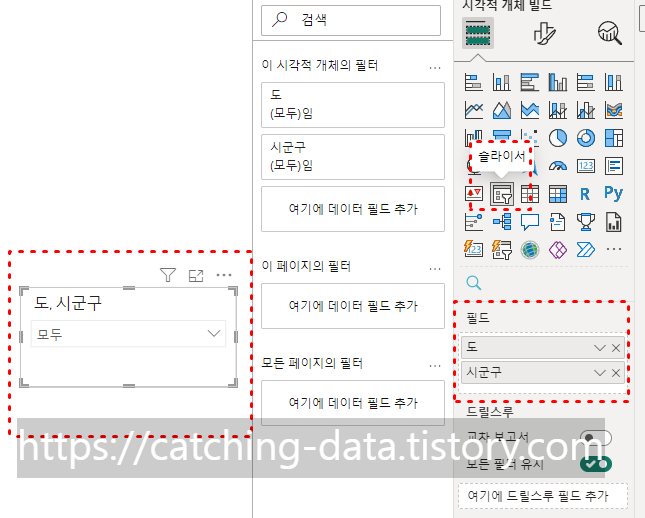Select the gauge visual
Viewport: 645px width, 518px height.
tap(557, 166)
